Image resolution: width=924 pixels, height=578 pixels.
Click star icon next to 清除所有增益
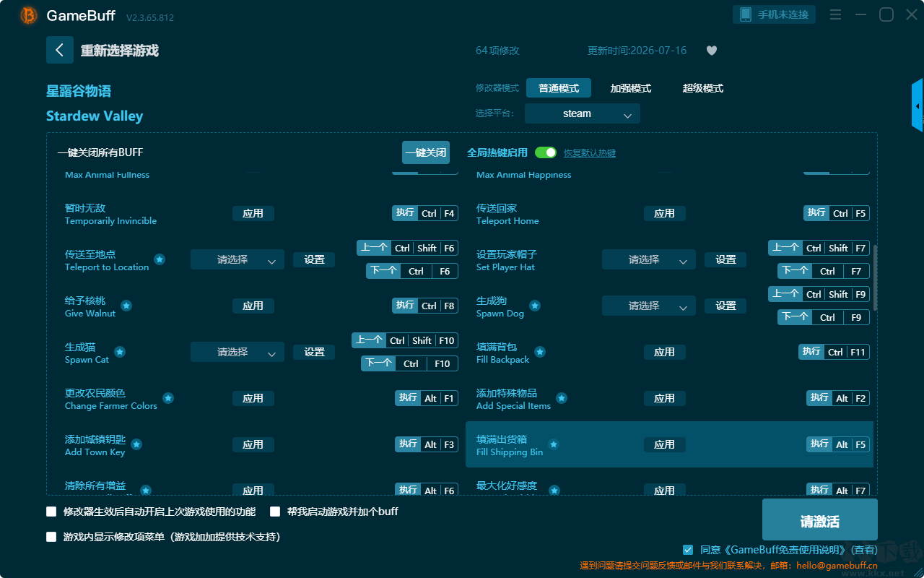146,491
